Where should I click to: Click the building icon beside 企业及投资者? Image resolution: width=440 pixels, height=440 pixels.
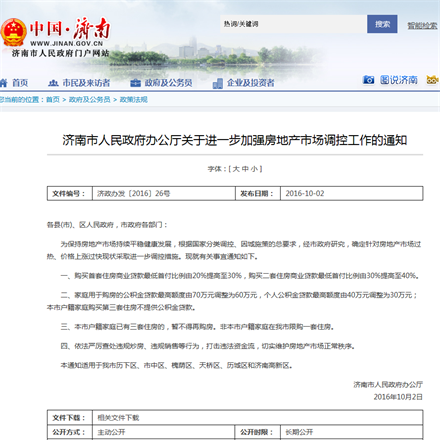coord(218,83)
